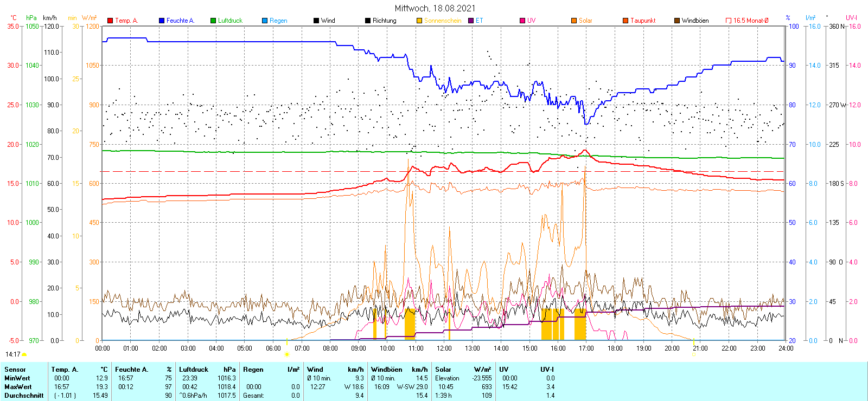Click the 'Solar' table column header
Viewport: 868px width, 401px height.
tap(443, 370)
